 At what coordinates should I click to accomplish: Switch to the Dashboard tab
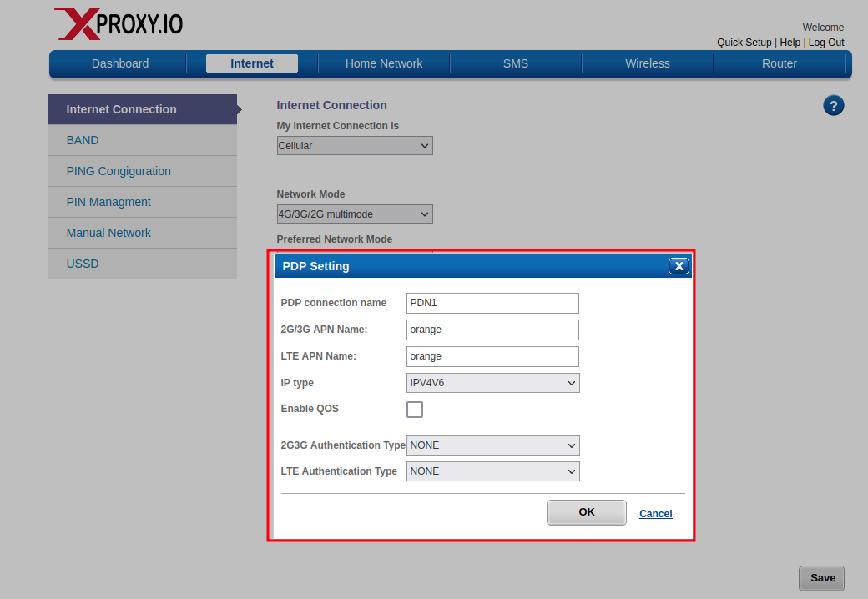(x=120, y=63)
